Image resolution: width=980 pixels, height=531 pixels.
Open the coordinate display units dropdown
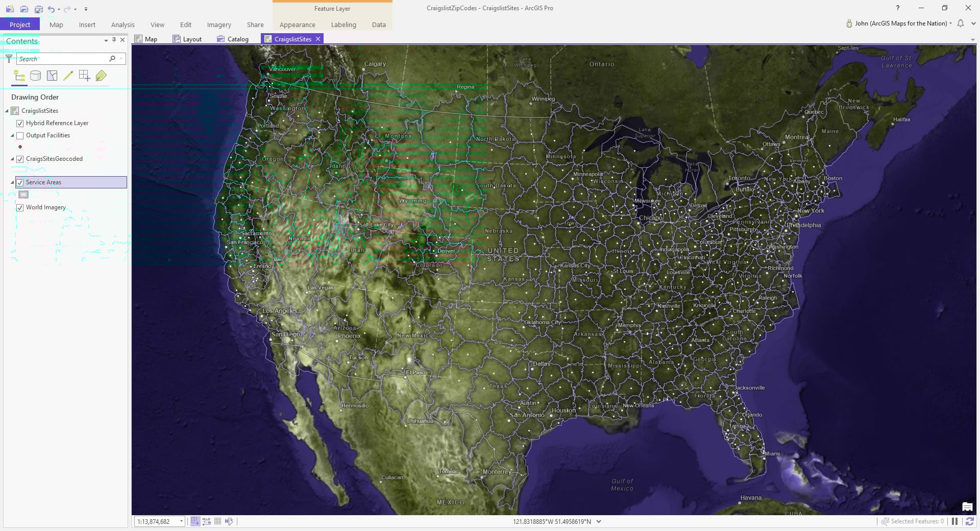599,521
